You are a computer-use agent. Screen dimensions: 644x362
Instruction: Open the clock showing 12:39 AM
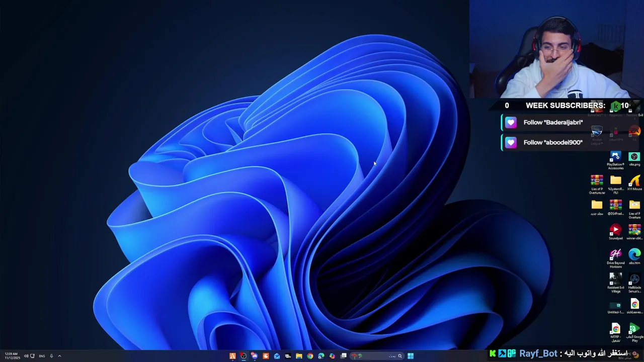(12, 356)
